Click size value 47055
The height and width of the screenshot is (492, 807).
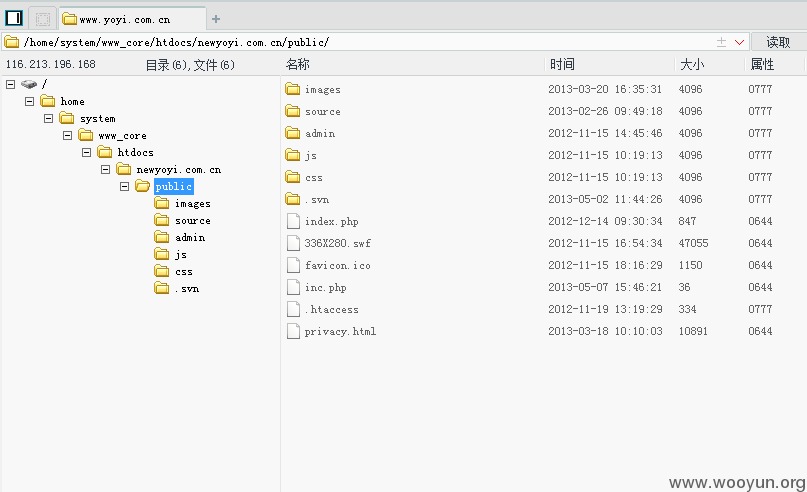click(x=693, y=243)
